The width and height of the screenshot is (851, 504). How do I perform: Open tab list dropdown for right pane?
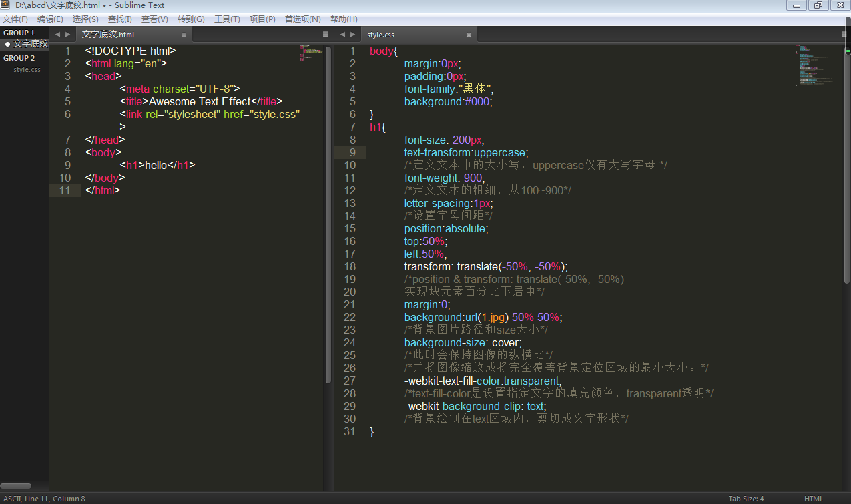point(844,35)
